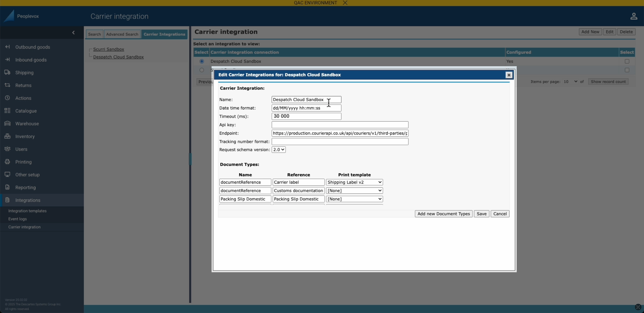This screenshot has width=644, height=313.
Task: Open the user profile icon
Action: coord(634,16)
